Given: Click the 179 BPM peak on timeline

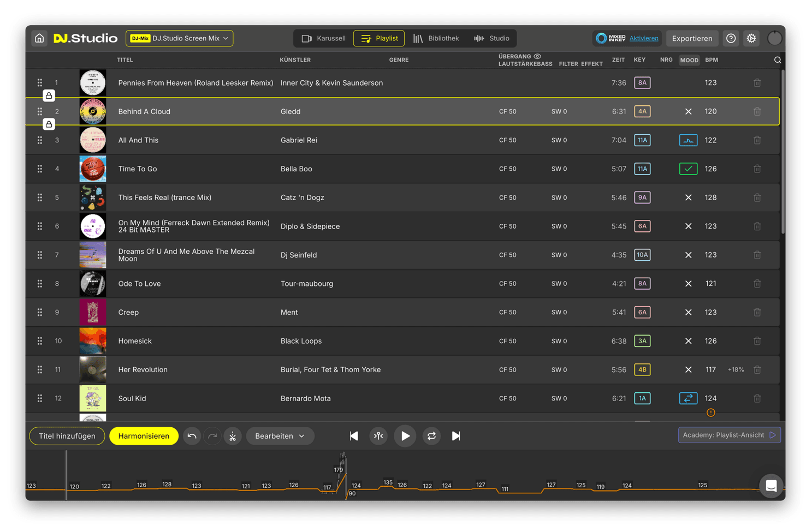Looking at the screenshot, I should tap(339, 470).
